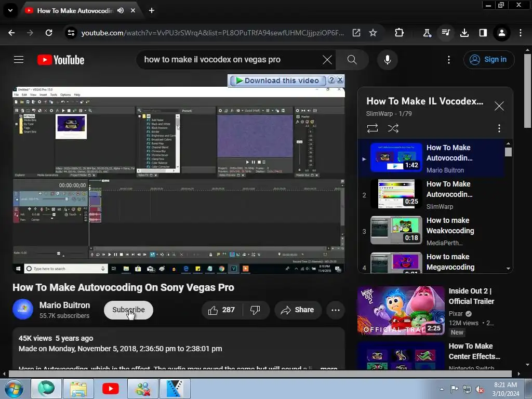The image size is (532, 399).
Task: View site information icon in address bar
Action: point(71,33)
